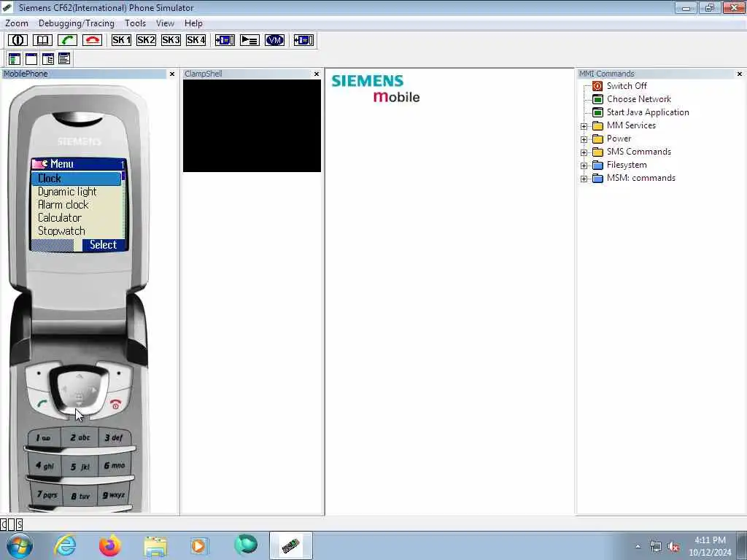Tap the 6 mno key on phone keypad
The image size is (747, 560).
(x=115, y=466)
